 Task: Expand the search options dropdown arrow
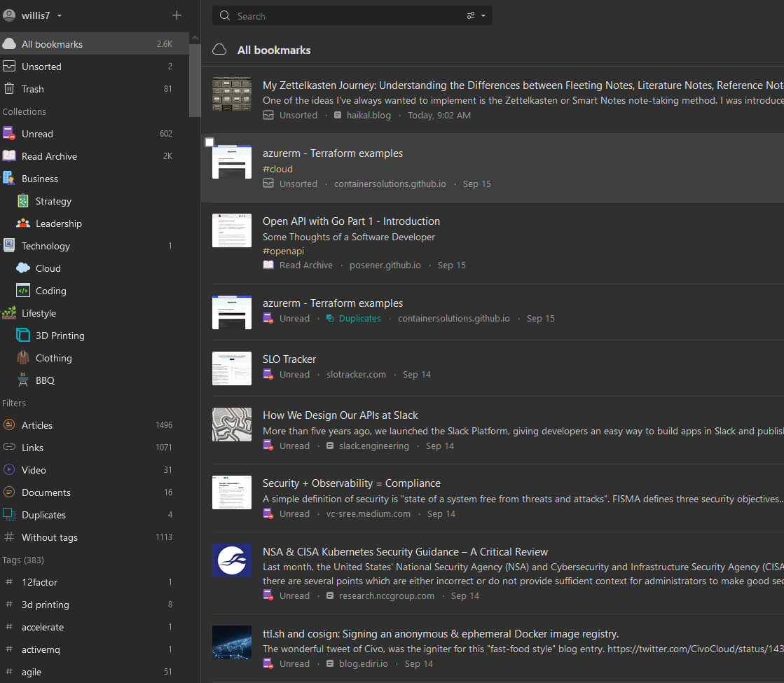483,16
